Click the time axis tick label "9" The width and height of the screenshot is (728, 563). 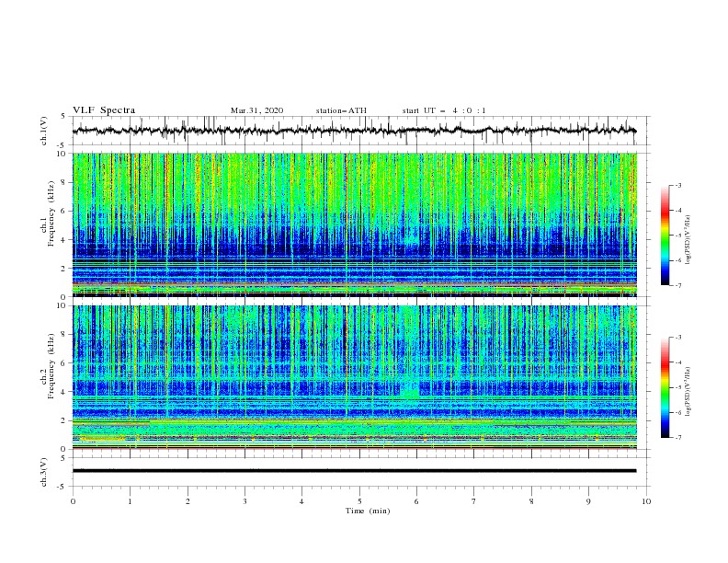pos(588,501)
